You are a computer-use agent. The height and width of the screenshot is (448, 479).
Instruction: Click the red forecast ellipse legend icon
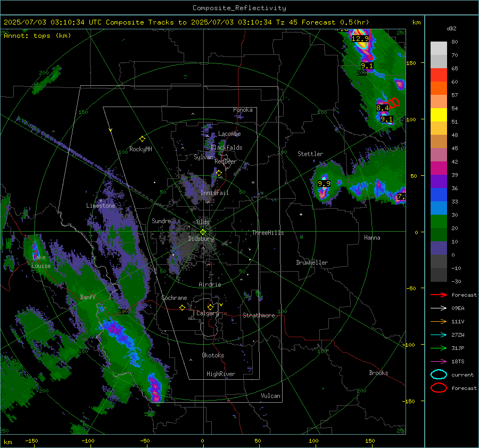pos(439,388)
